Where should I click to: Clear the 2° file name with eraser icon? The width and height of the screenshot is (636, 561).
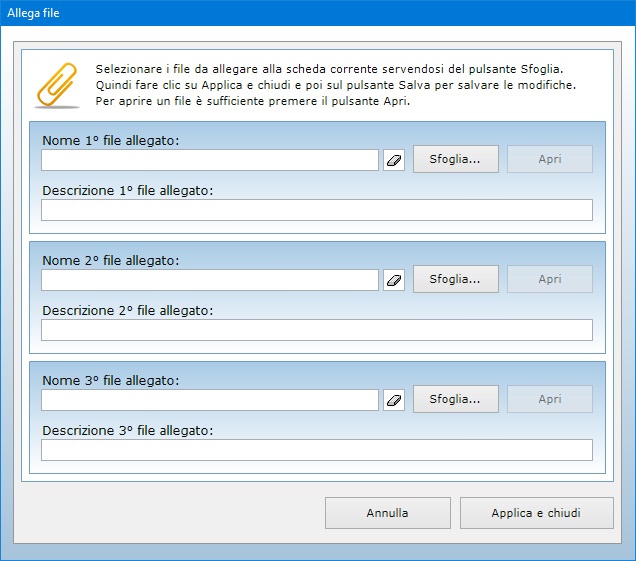click(394, 280)
